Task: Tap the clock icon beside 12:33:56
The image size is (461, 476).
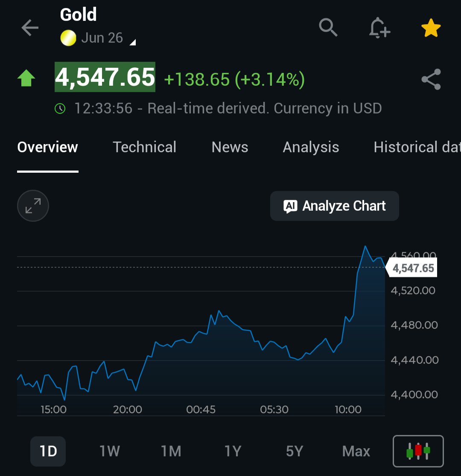Action: click(60, 108)
